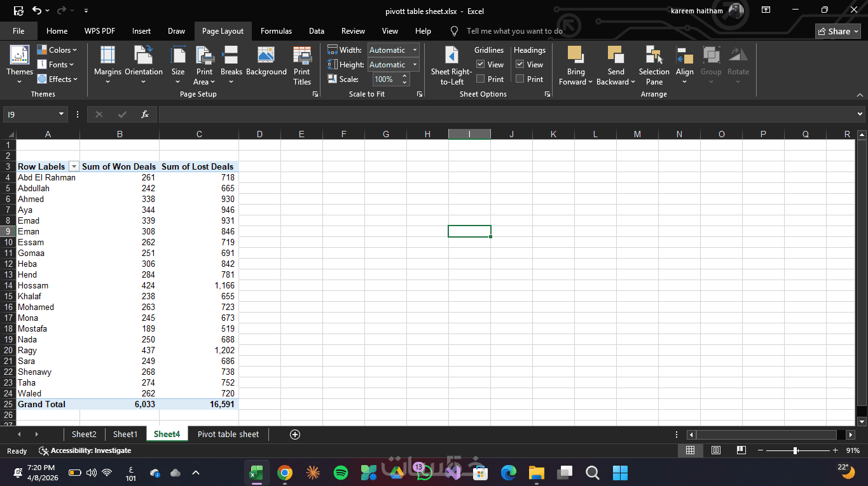This screenshot has height=486, width=868.
Task: Click the Print Titles icon
Action: [x=302, y=55]
